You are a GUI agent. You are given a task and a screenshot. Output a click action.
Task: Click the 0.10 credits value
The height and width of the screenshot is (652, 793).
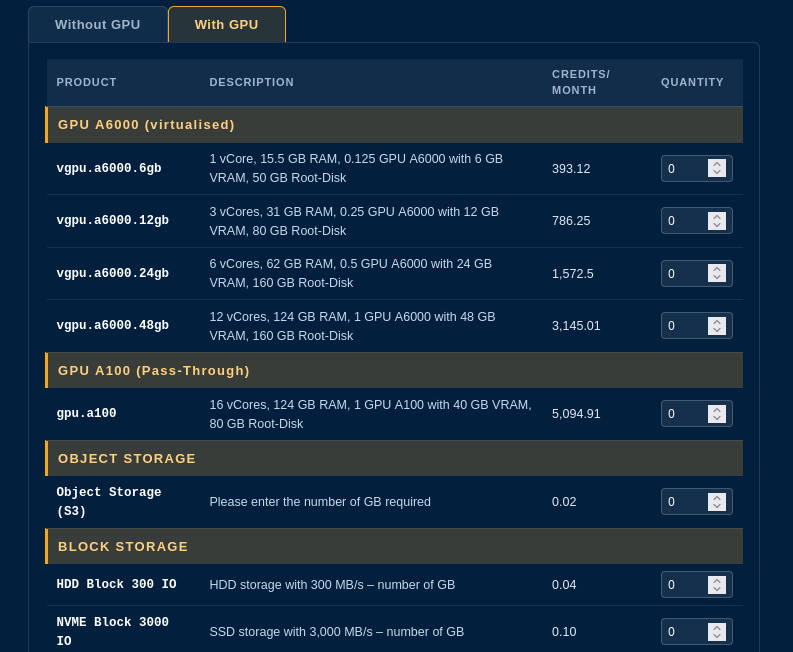tap(564, 632)
